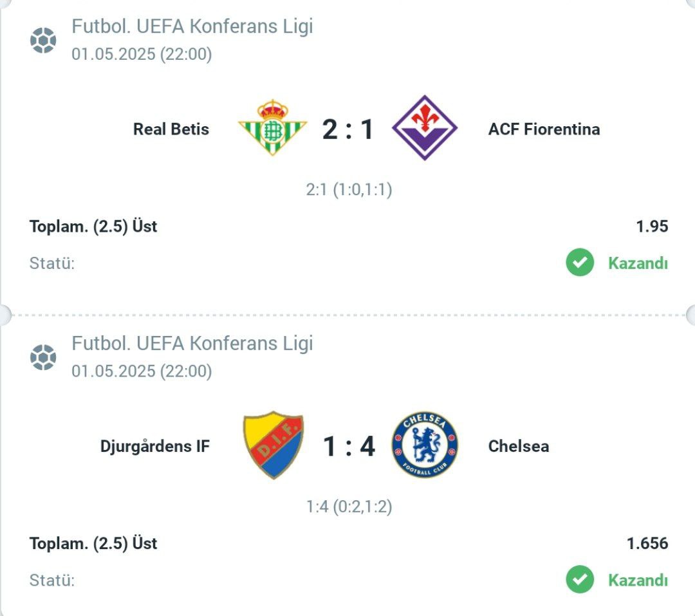Viewport: 695px width, 616px height.
Task: Click Kazandı status on Chelsea bet
Action: 638,580
